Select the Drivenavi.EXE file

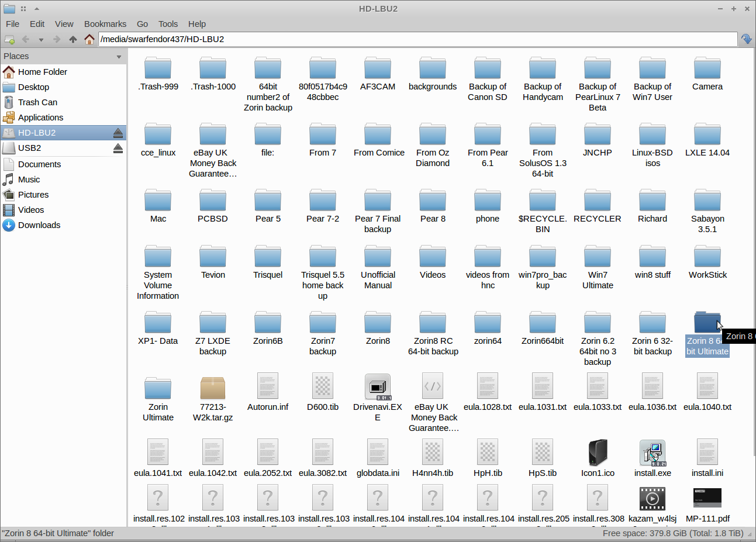378,387
